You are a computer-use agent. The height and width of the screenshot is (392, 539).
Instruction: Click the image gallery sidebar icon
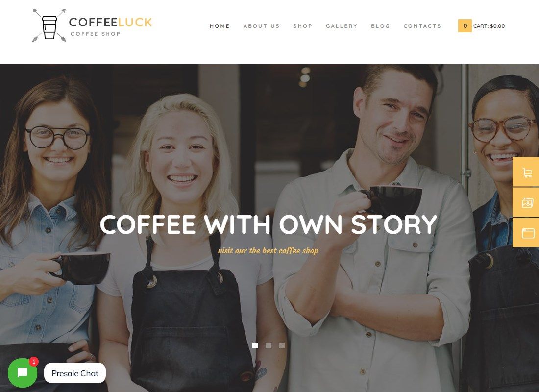click(527, 202)
